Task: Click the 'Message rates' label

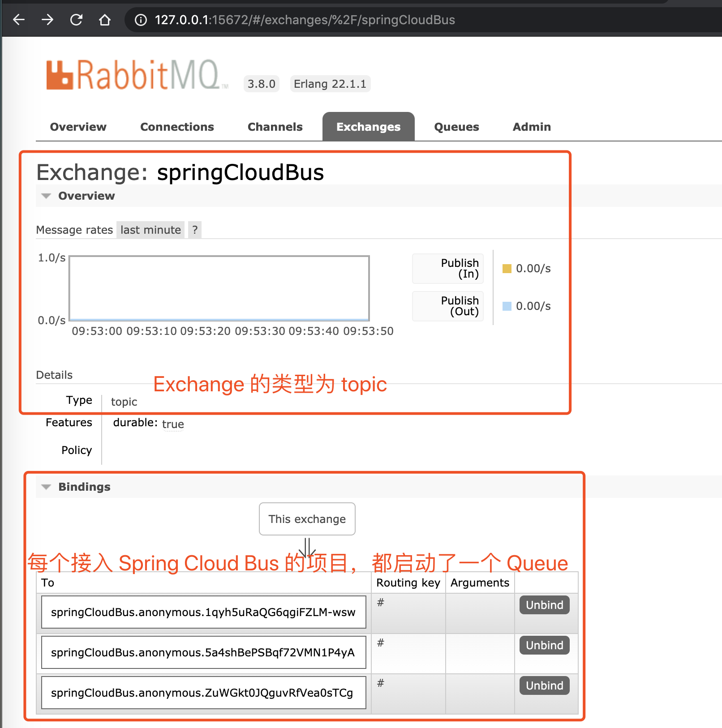Action: point(74,230)
